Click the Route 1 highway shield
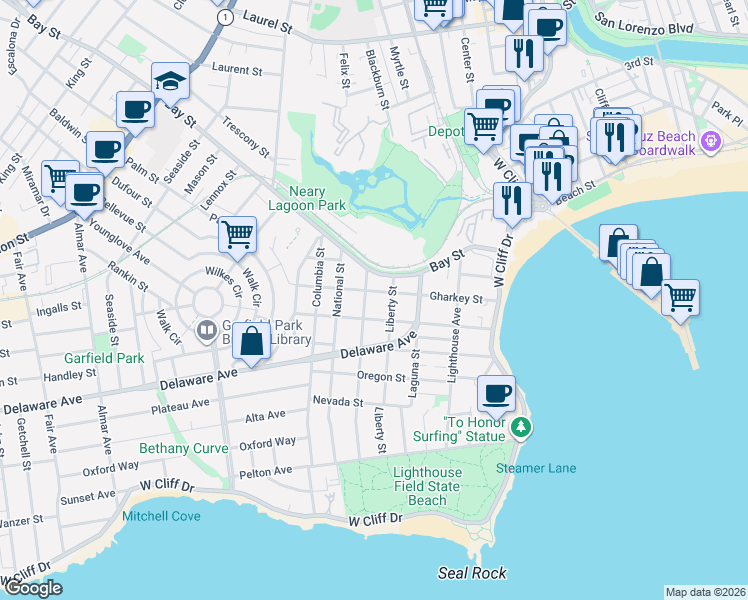 click(225, 18)
